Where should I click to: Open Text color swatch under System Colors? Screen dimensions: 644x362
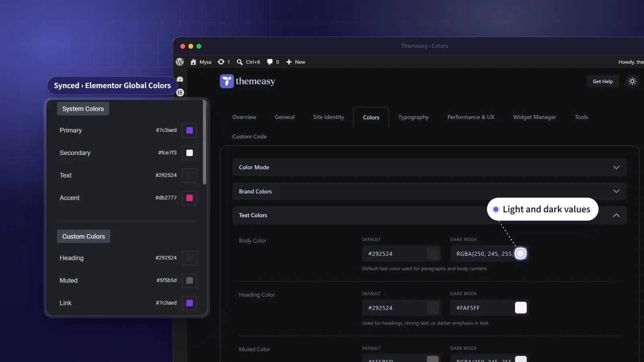189,175
